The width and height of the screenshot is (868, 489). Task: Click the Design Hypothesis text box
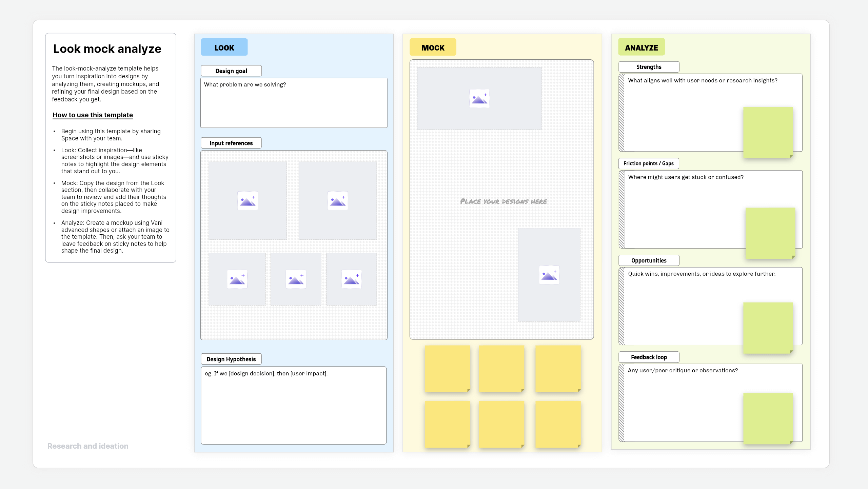pos(294,405)
